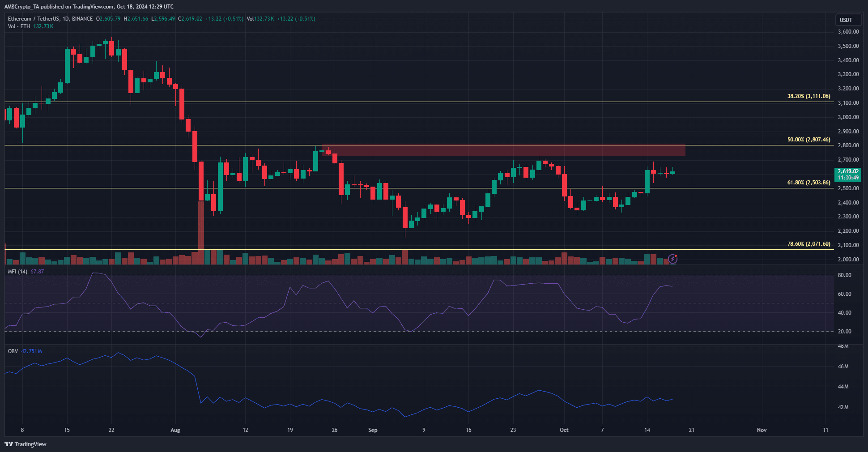Click the 2,000.00 price axis label
Screen dimensions: 868x452
click(x=848, y=260)
